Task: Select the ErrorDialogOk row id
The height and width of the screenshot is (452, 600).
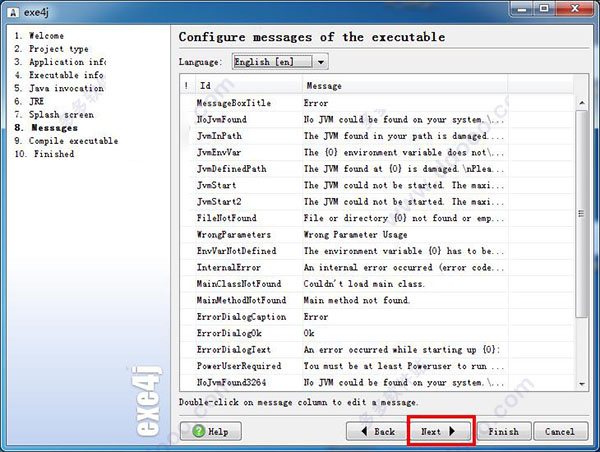Action: pyautogui.click(x=229, y=333)
